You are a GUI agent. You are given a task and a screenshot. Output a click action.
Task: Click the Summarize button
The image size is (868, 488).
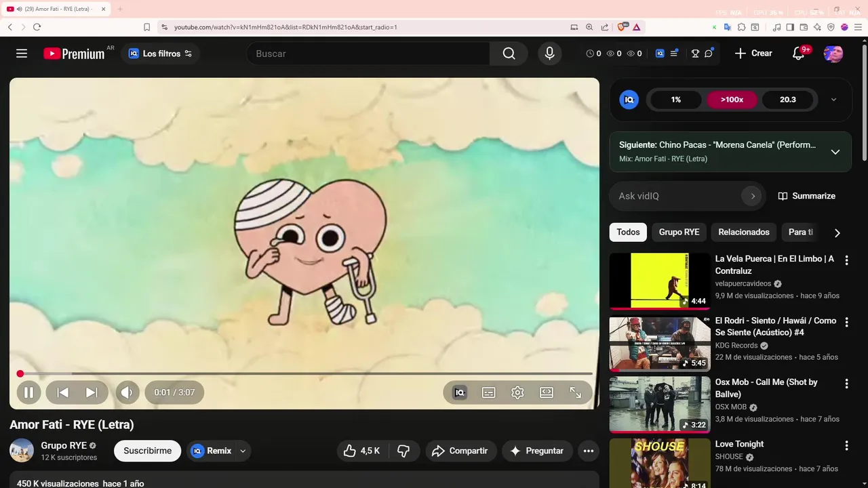806,196
